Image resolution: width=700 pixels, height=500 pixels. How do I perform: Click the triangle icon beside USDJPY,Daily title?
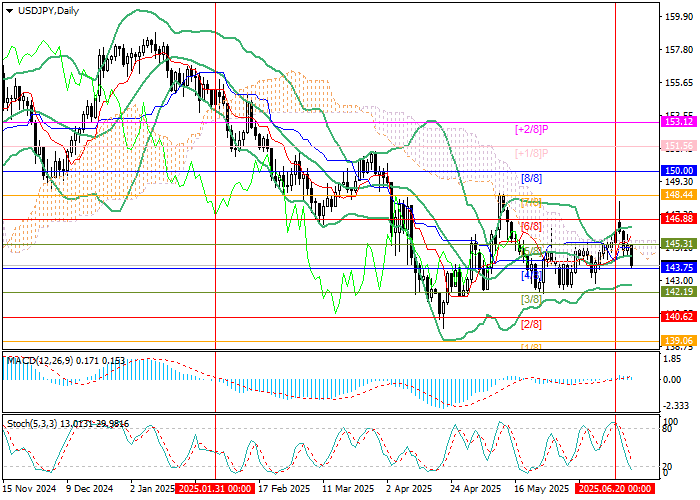pos(7,10)
